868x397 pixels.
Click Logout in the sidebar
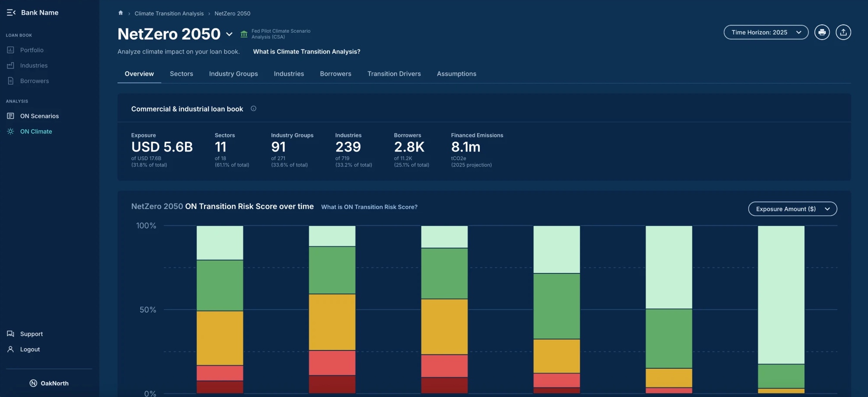(30, 349)
